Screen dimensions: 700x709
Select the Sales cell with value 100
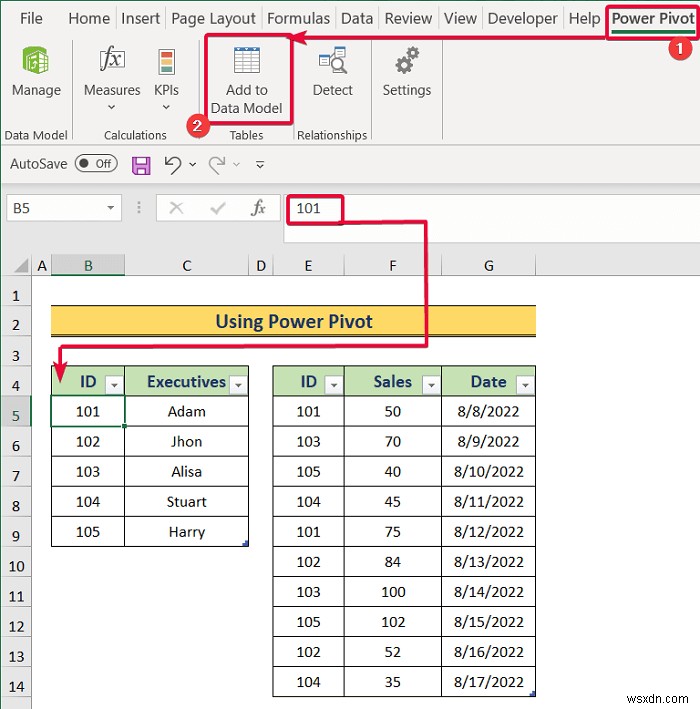tap(393, 592)
